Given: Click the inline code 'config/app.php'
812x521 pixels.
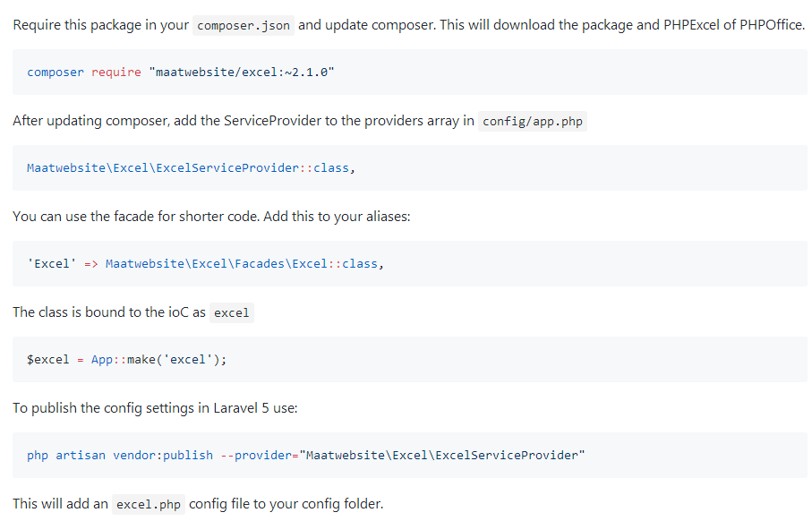Looking at the screenshot, I should (x=533, y=121).
